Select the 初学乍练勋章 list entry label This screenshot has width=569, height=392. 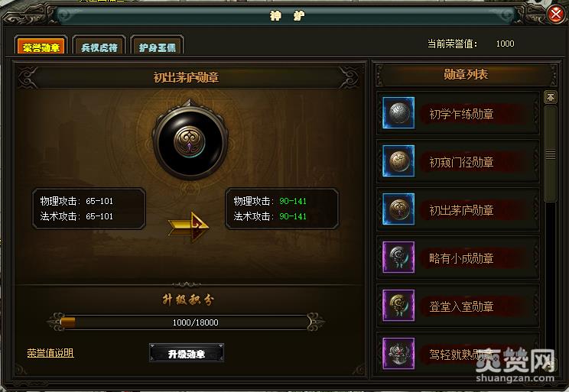coord(461,114)
